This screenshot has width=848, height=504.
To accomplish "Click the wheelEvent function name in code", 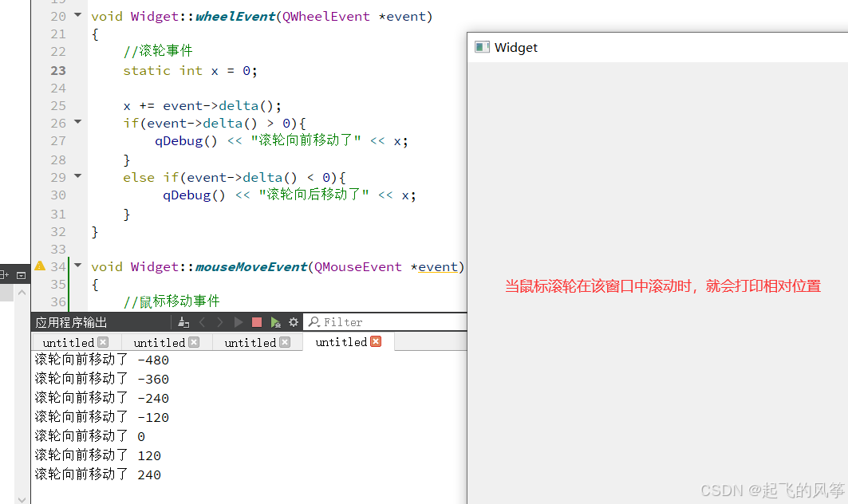I will pyautogui.click(x=235, y=17).
